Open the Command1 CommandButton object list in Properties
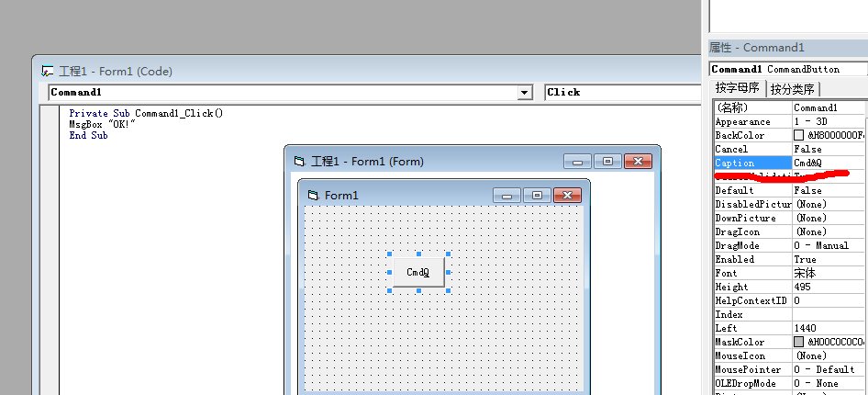The width and height of the screenshot is (868, 395). tap(787, 69)
